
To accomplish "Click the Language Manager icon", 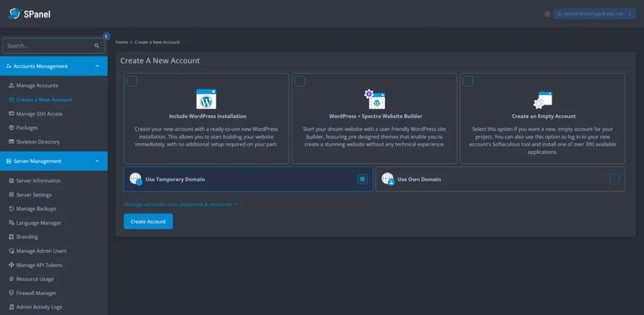I will (11, 222).
